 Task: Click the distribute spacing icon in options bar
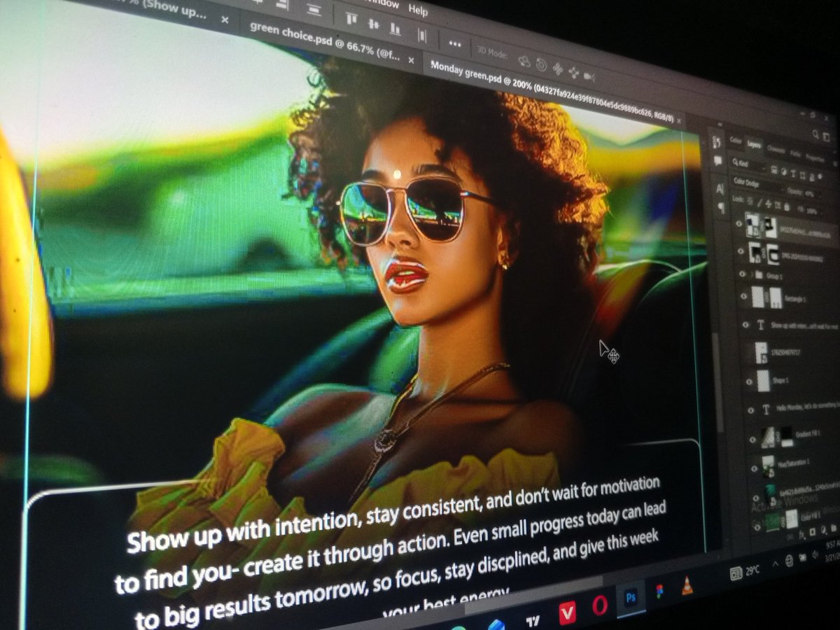coord(422,34)
